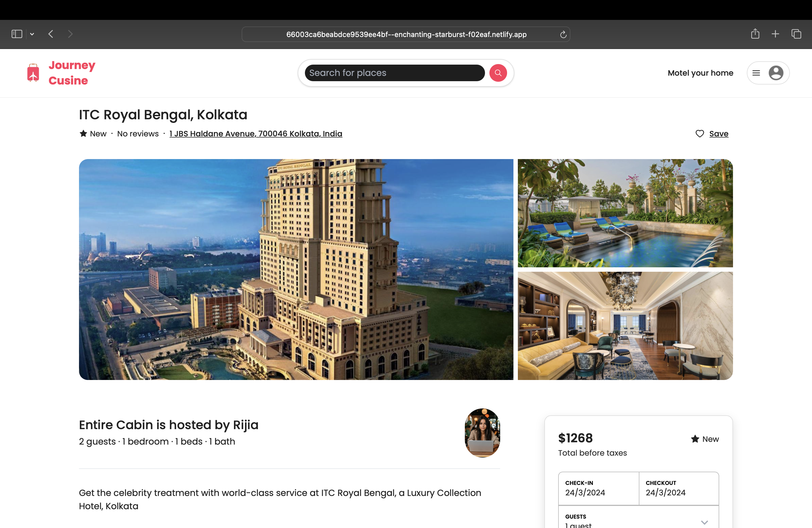Screen dimensions: 812x528
Task: Open the Safari share sheet
Action: (755, 34)
